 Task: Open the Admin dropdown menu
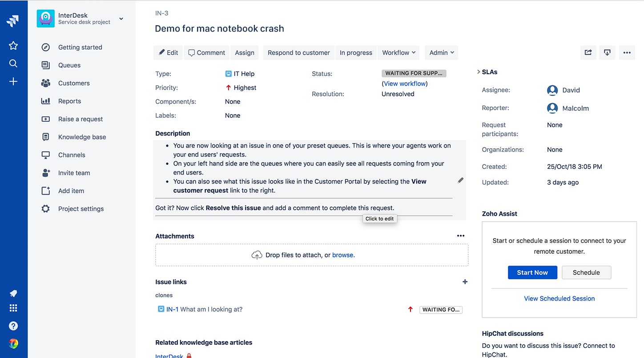tap(441, 52)
